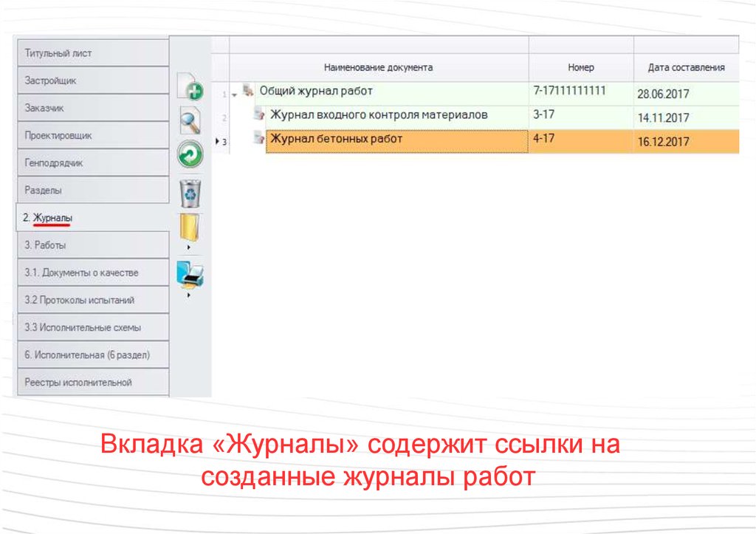Open dropdown arrow below printer icon
Image resolution: width=756 pixels, height=534 pixels.
point(188,295)
